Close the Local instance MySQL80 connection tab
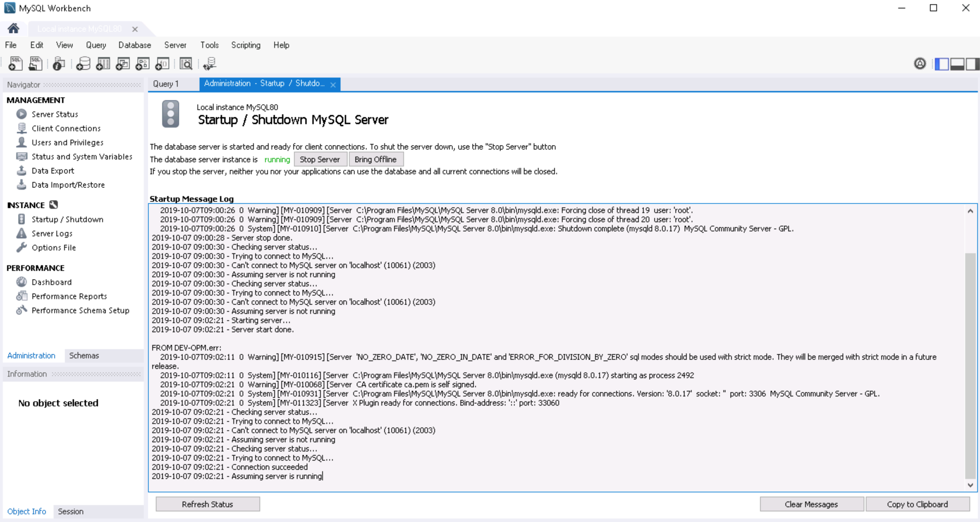980x522 pixels. (135, 29)
